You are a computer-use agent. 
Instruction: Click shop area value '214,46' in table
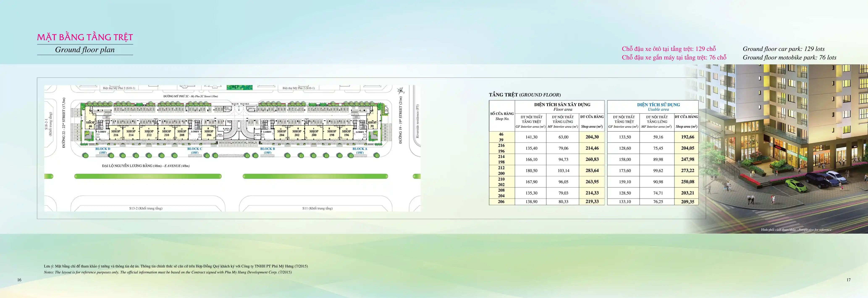point(592,148)
